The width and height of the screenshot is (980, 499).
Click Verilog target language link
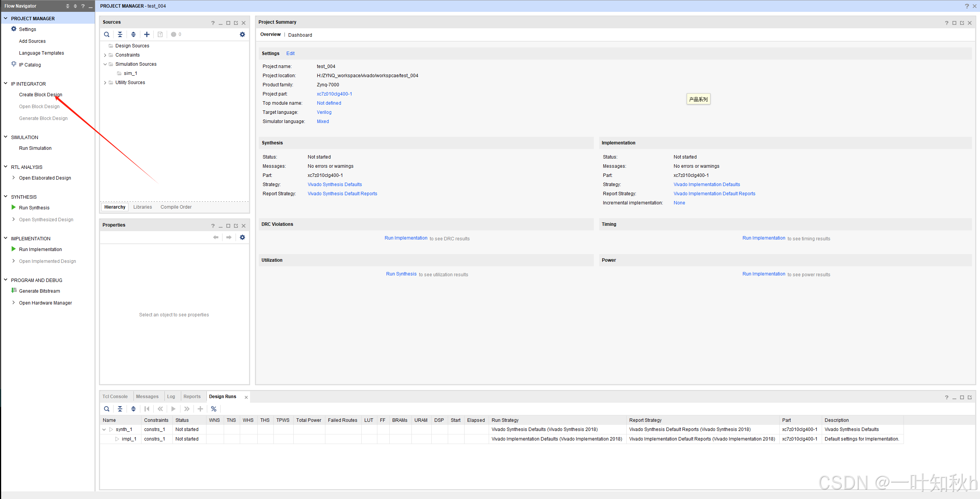(x=324, y=112)
